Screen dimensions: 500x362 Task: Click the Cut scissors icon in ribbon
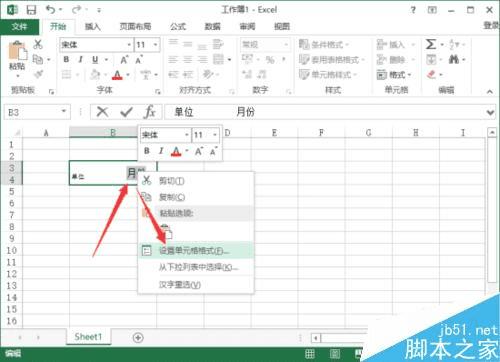pyautogui.click(x=38, y=44)
